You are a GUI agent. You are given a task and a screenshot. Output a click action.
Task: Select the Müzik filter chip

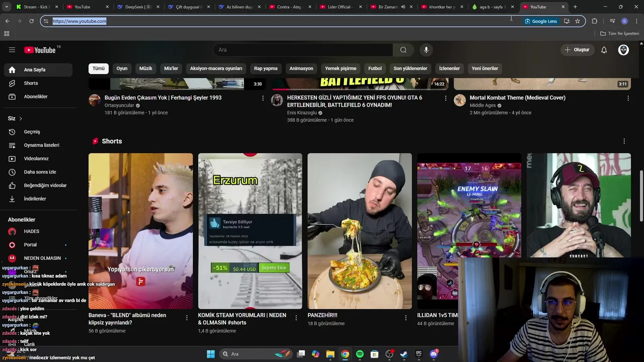coord(146,68)
